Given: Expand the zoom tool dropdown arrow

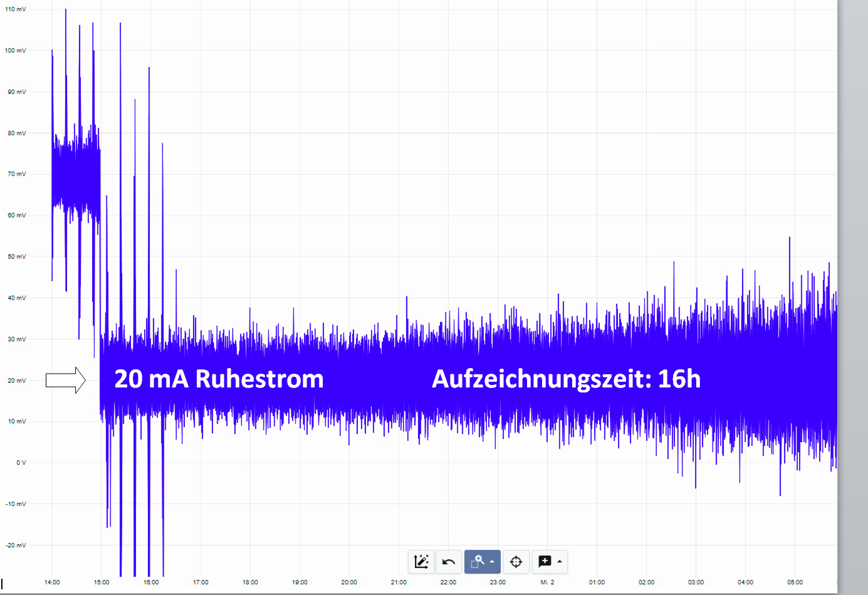Looking at the screenshot, I should (x=493, y=561).
